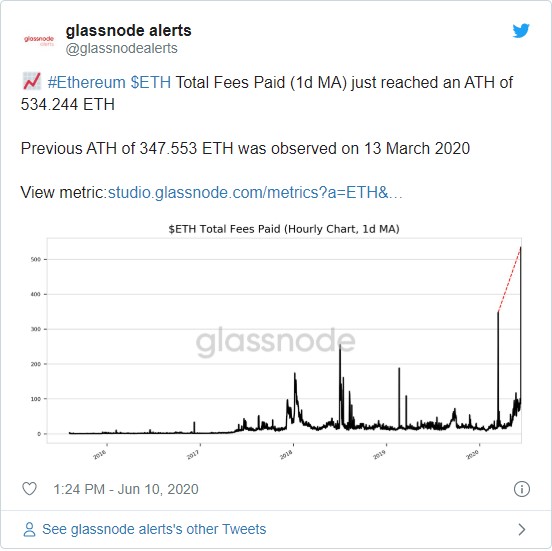Image resolution: width=552 pixels, height=551 pixels.
Task: Open the 1:24 PM Jun 10, 2020 timestamp
Action: click(x=126, y=489)
